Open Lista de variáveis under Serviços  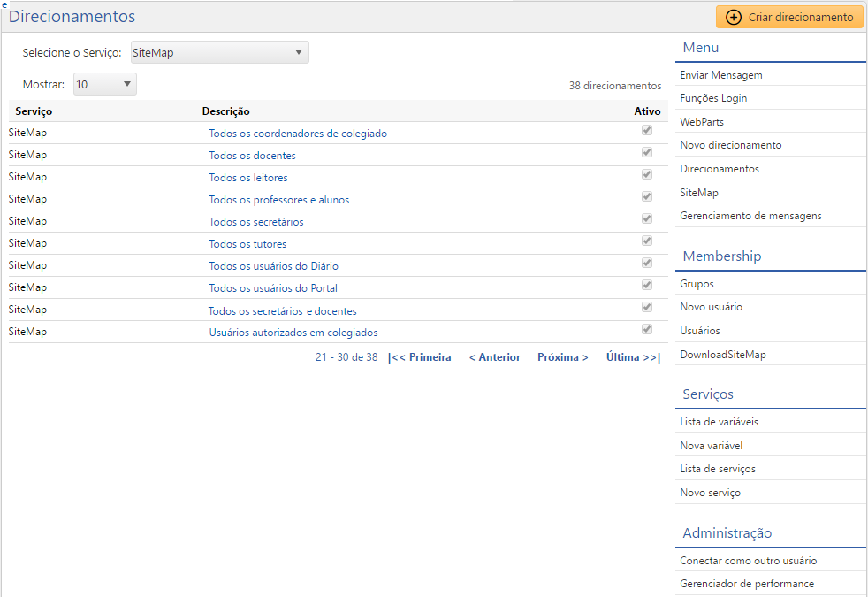pyautogui.click(x=719, y=422)
